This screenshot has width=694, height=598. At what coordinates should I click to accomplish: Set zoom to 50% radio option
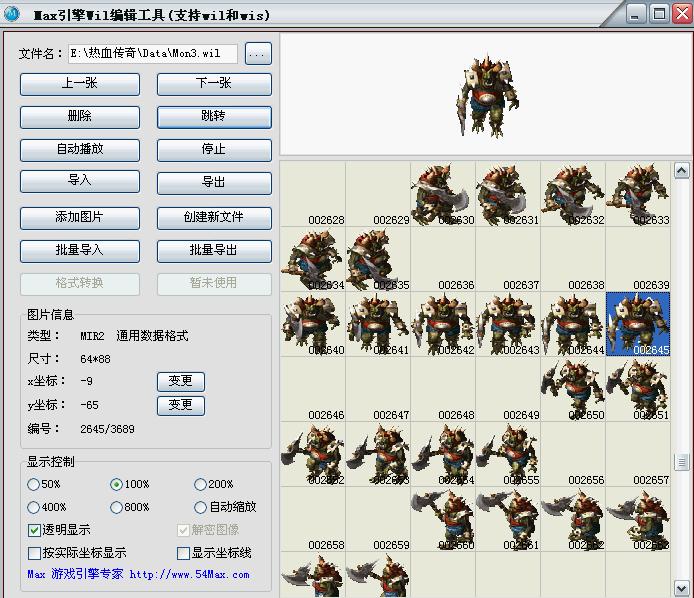coord(36,484)
